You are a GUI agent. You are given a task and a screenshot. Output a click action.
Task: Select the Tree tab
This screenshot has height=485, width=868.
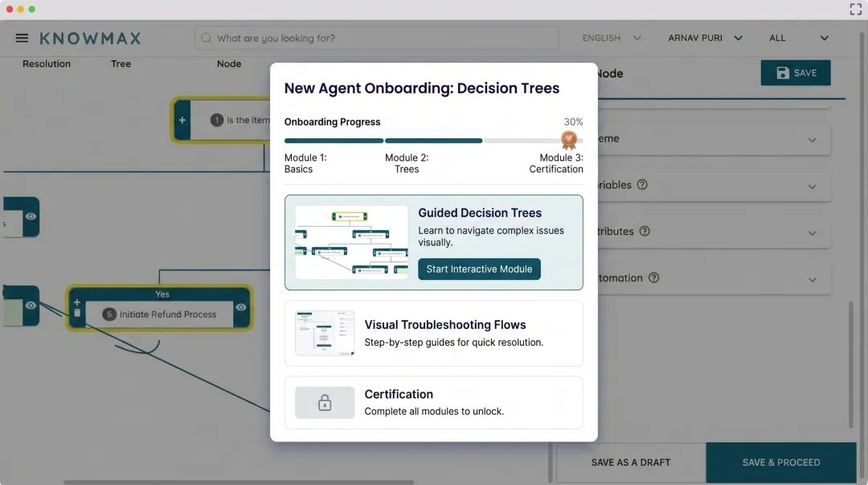point(121,64)
